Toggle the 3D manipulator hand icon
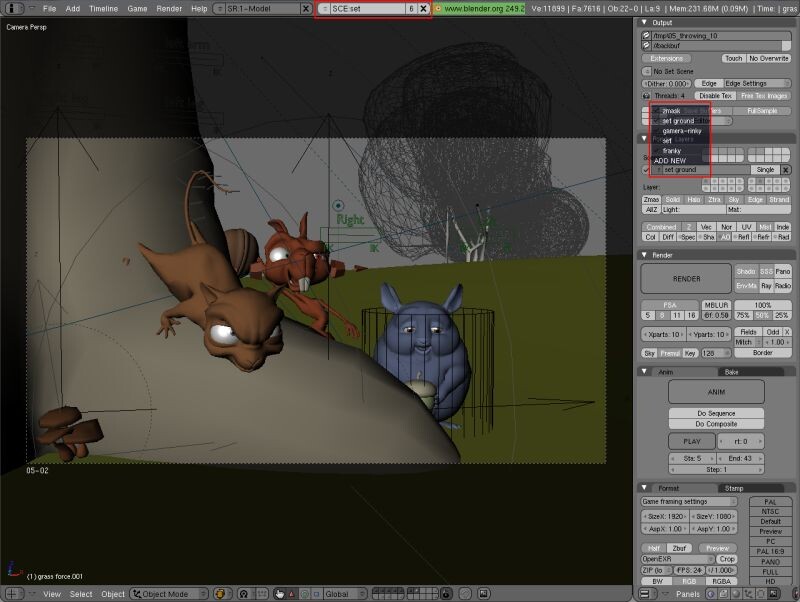 (x=280, y=594)
